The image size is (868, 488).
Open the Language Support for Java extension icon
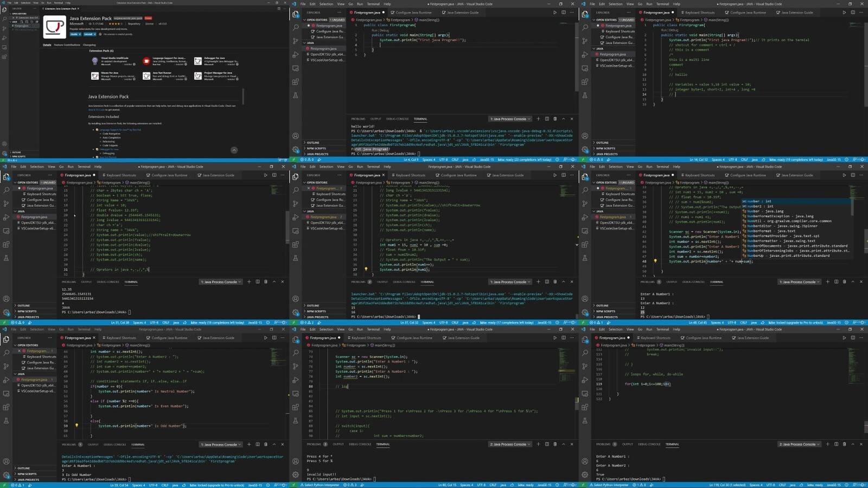click(x=146, y=61)
